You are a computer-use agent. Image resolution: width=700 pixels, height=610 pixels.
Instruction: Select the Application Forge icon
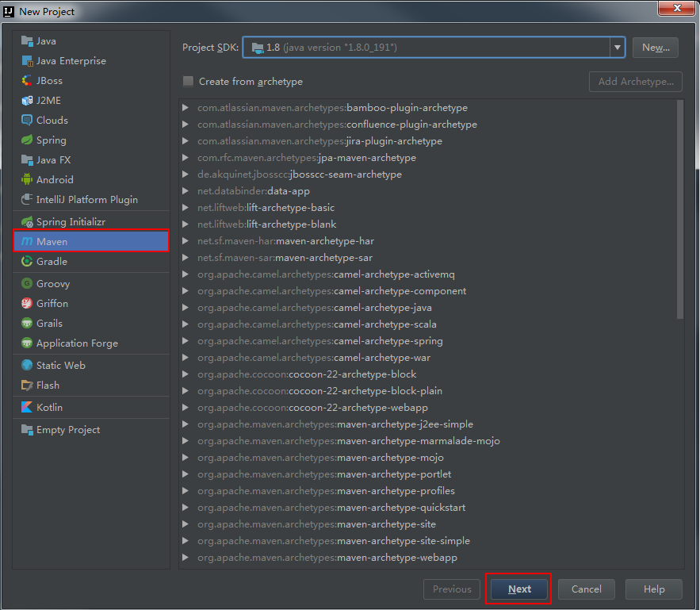coord(27,343)
